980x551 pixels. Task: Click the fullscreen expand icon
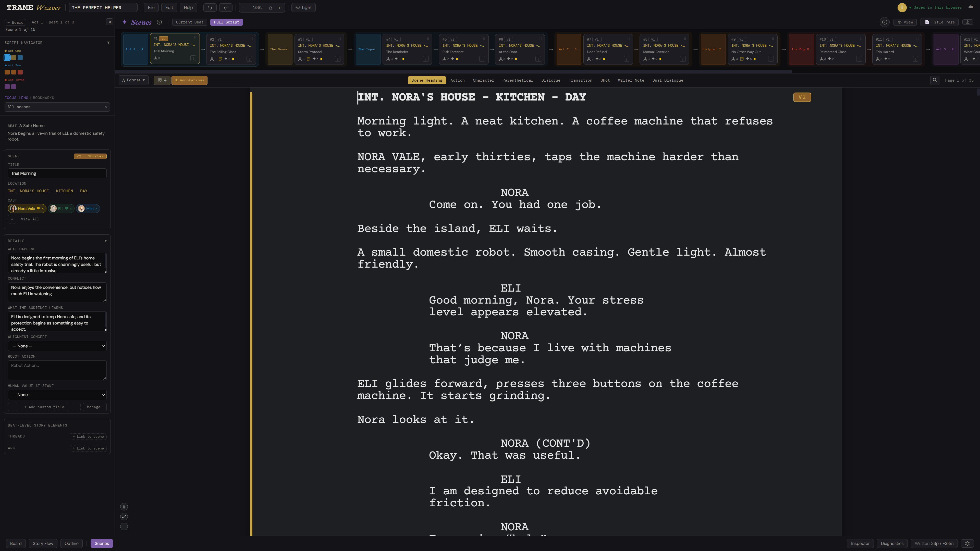click(x=124, y=516)
